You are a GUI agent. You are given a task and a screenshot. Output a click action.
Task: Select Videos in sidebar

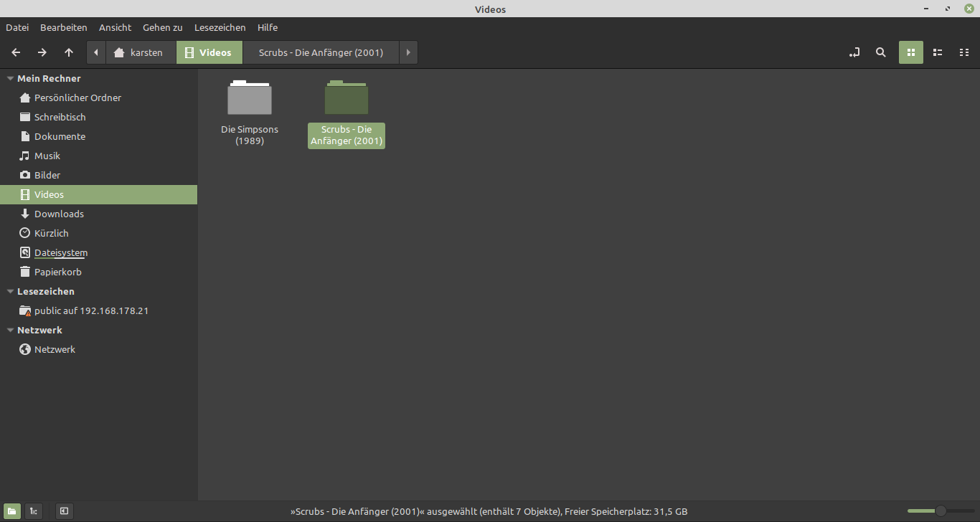pyautogui.click(x=98, y=194)
